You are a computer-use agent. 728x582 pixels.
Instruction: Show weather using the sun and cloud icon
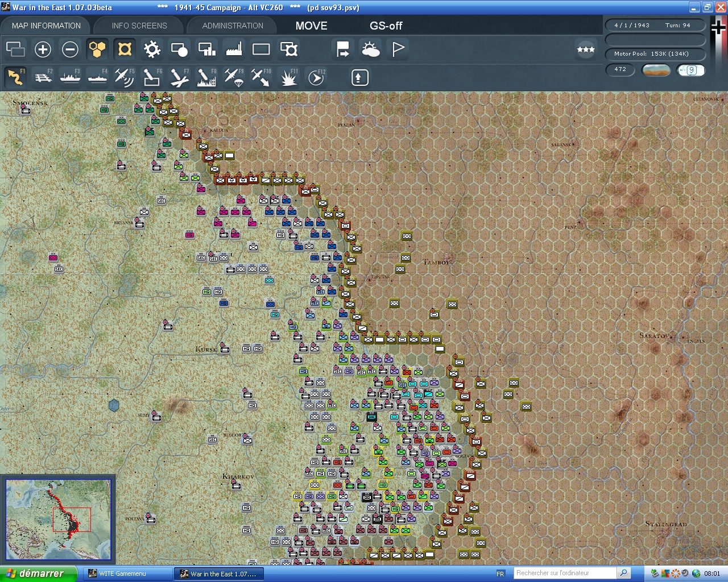(x=371, y=49)
